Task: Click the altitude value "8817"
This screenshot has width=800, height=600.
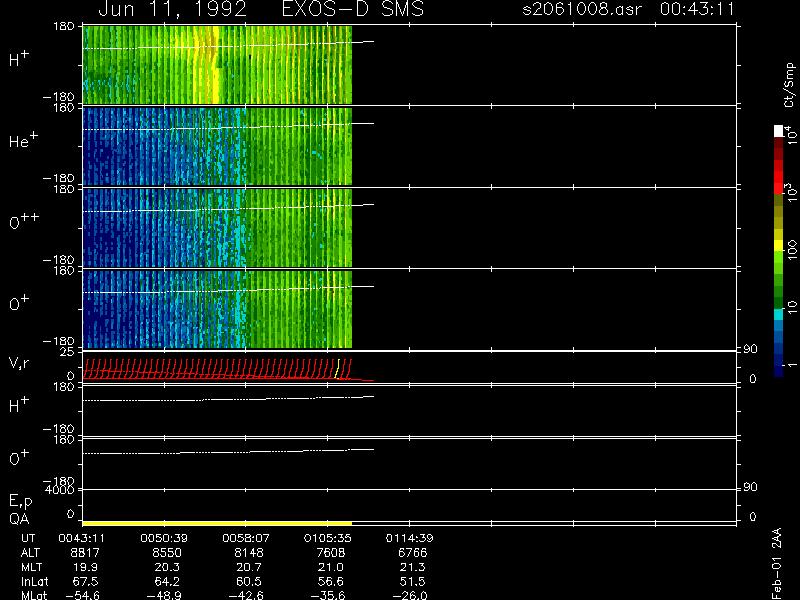Action: coord(85,553)
